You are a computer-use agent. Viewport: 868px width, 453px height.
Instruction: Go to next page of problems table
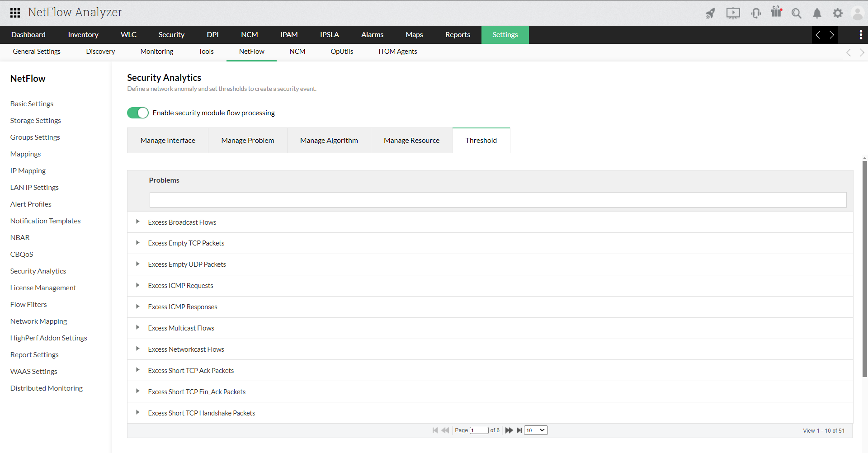click(x=509, y=430)
